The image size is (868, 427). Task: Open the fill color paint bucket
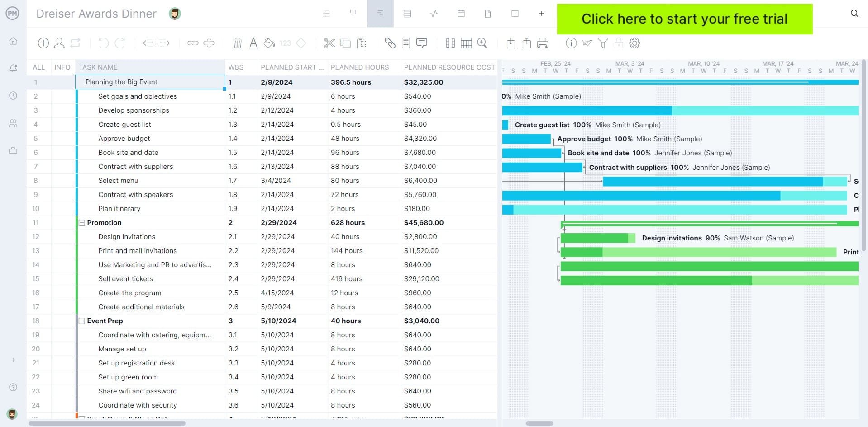pyautogui.click(x=269, y=43)
